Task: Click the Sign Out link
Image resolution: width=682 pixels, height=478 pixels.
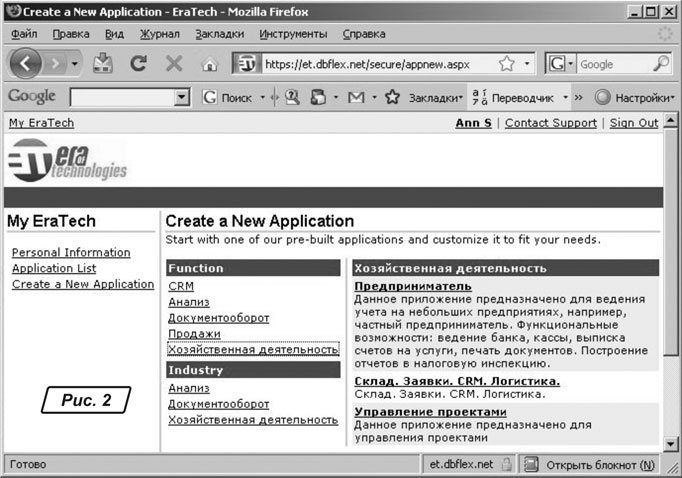Action: pos(634,123)
